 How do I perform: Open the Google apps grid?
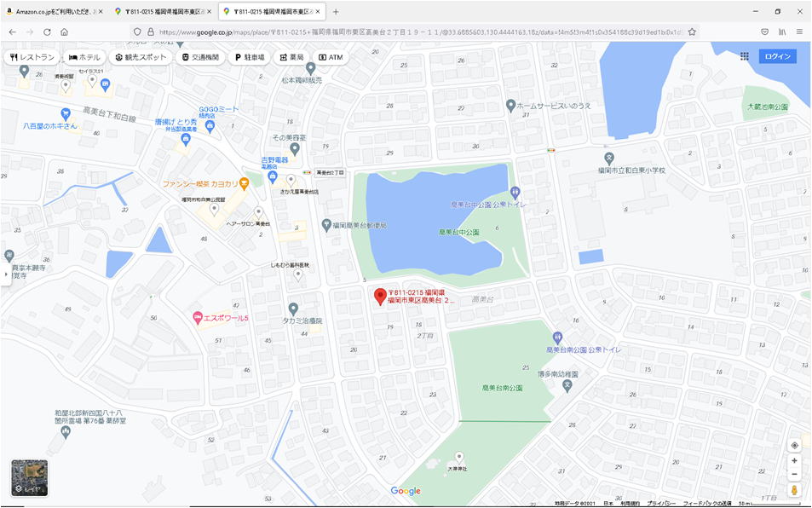pyautogui.click(x=744, y=56)
